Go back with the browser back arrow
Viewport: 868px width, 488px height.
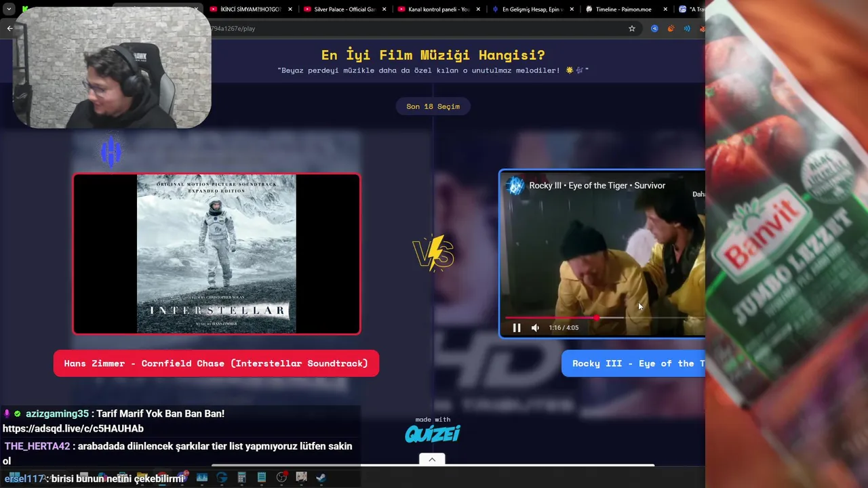9,28
